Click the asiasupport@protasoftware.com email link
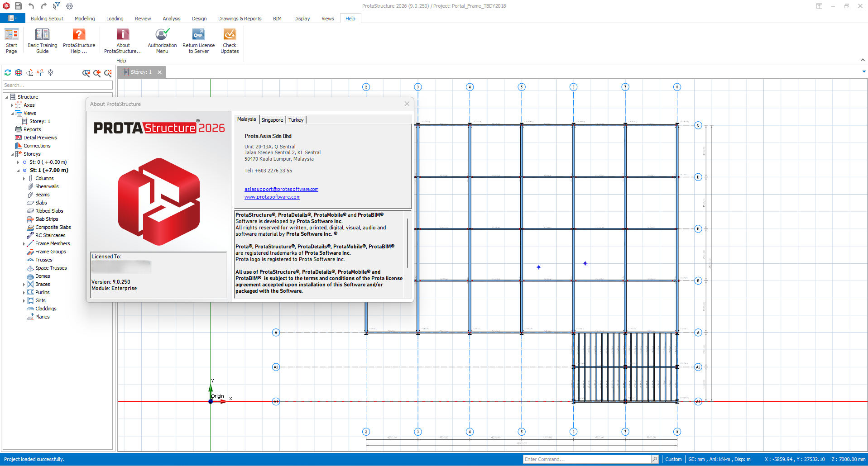Screen dimensions: 868x466 pyautogui.click(x=281, y=189)
